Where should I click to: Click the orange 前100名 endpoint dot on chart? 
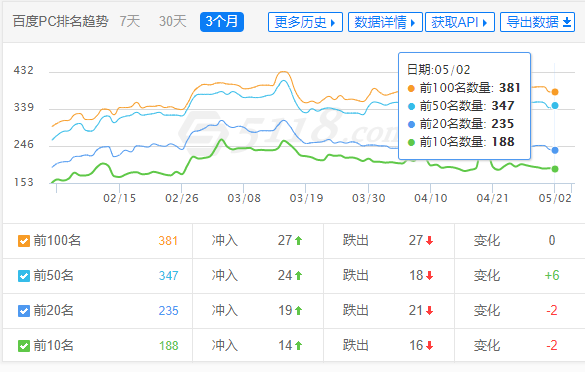click(x=555, y=92)
